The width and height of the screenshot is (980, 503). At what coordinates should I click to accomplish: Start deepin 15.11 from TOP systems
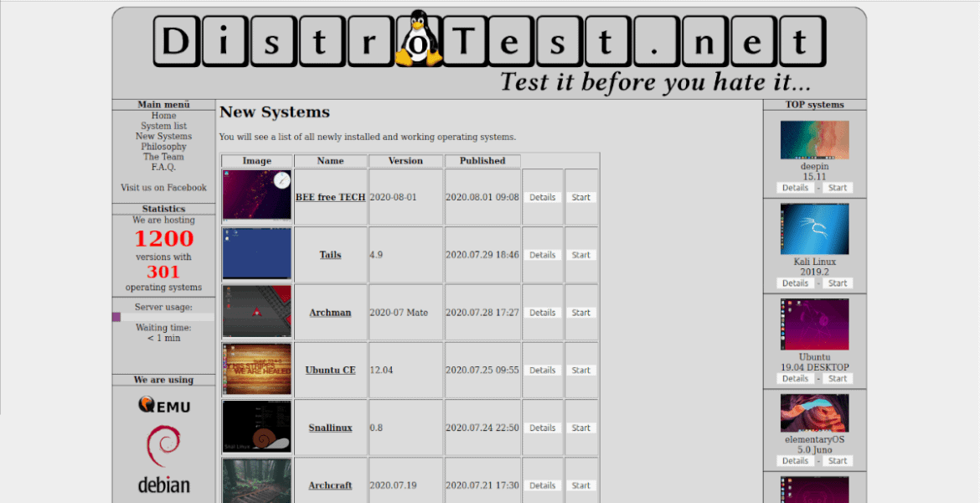point(838,188)
